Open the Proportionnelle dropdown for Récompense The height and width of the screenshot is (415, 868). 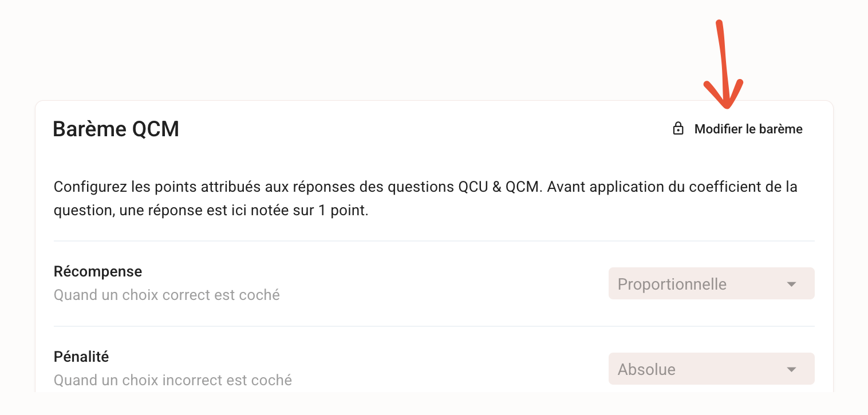[711, 283]
